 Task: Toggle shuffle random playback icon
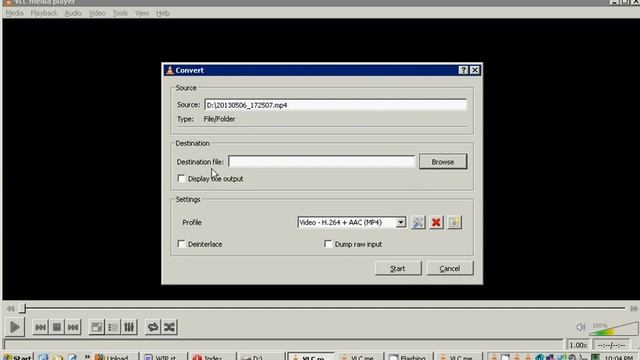pyautogui.click(x=169, y=327)
